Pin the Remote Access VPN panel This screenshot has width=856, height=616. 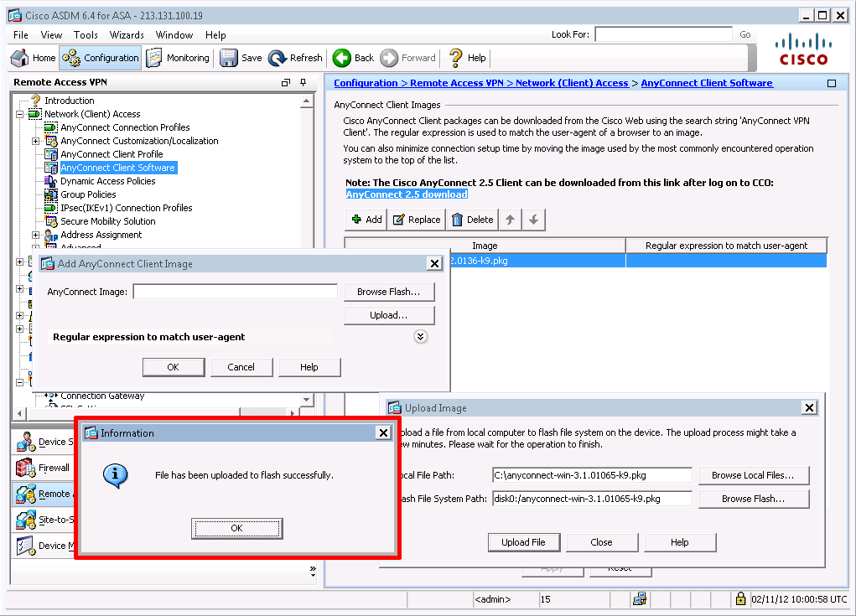point(303,82)
